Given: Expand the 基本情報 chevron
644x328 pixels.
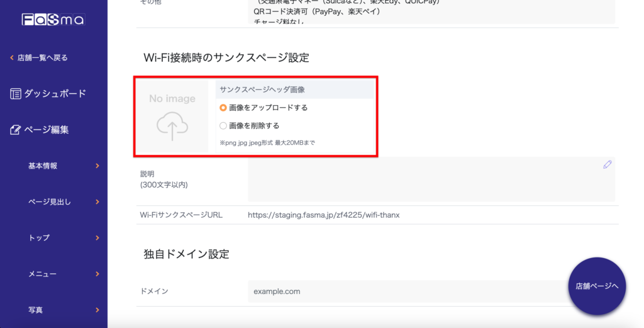Looking at the screenshot, I should tap(97, 166).
